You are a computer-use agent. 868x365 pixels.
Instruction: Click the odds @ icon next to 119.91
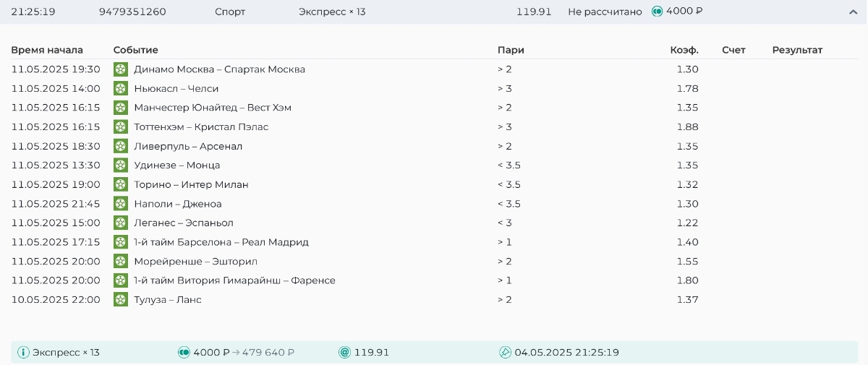[344, 353]
